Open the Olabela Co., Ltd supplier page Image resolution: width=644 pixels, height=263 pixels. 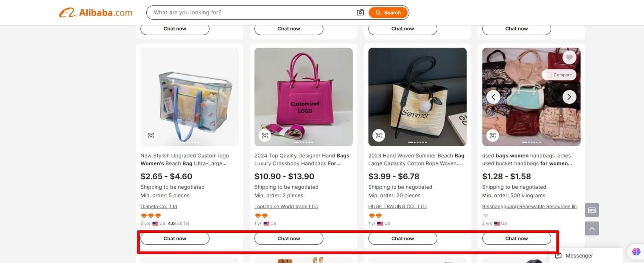pos(158,206)
